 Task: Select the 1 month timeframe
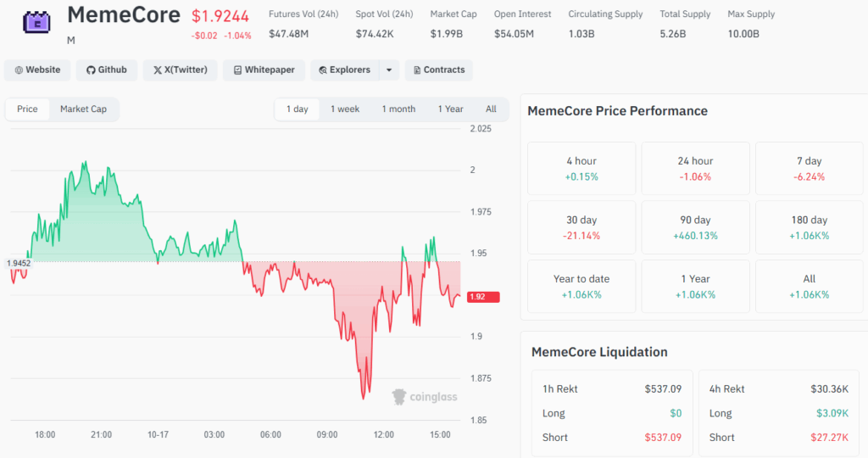coord(398,109)
